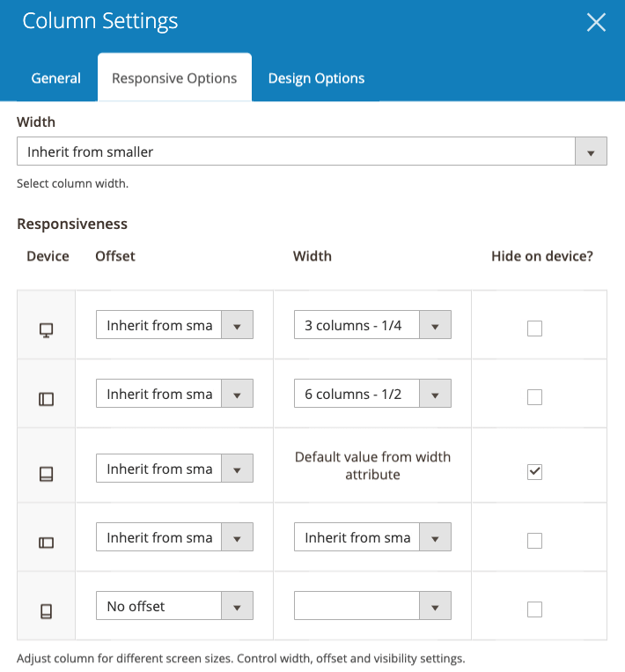This screenshot has height=672, width=625.
Task: Open the Offset dropdown in the 6 columns - 1/2 row
Action: [x=174, y=393]
